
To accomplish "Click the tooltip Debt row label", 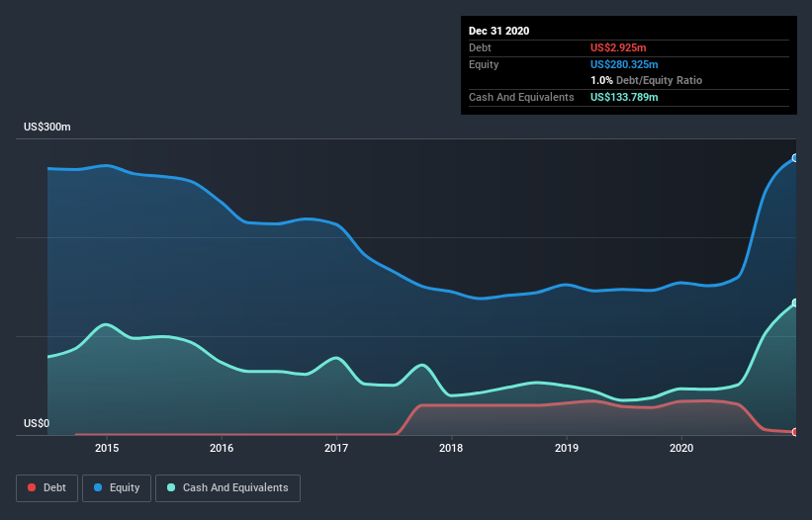I will pos(480,47).
